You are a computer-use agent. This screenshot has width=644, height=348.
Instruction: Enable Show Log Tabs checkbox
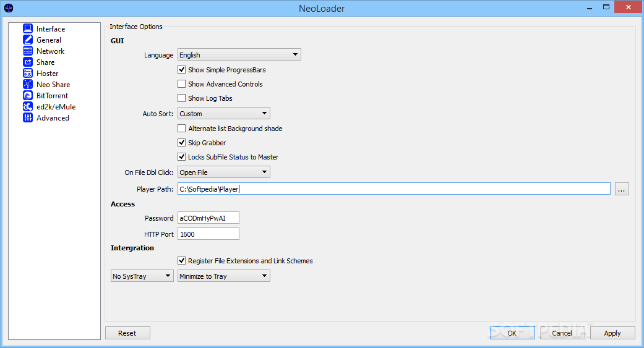coord(181,98)
